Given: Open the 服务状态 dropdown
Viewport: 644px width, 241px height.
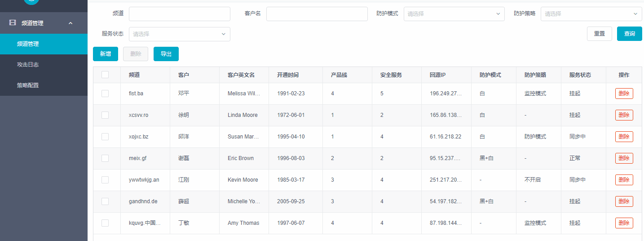Looking at the screenshot, I should click(x=180, y=34).
